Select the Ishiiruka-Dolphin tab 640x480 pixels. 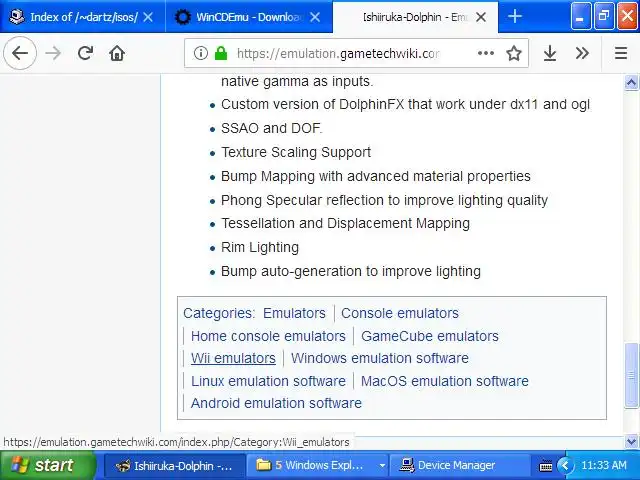click(x=415, y=17)
